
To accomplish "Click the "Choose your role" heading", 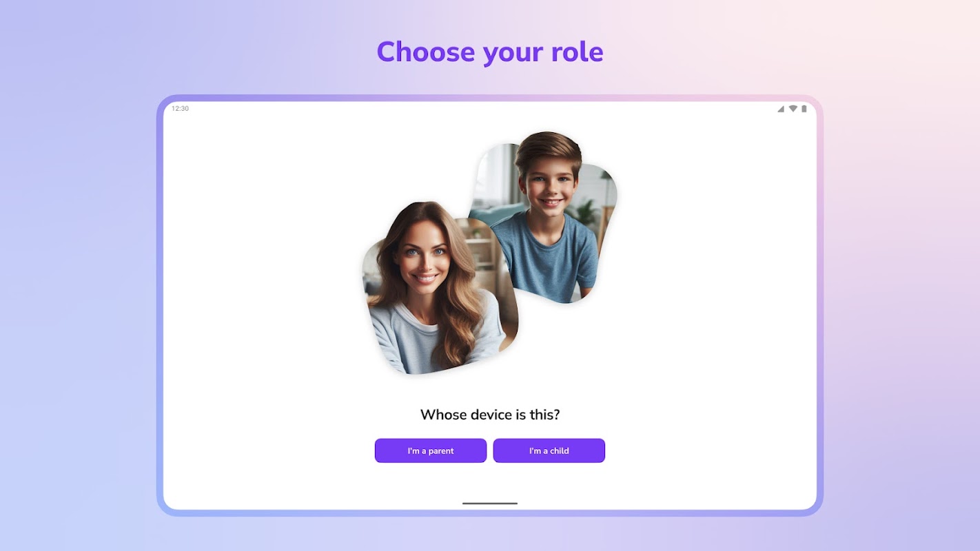I will (x=490, y=52).
